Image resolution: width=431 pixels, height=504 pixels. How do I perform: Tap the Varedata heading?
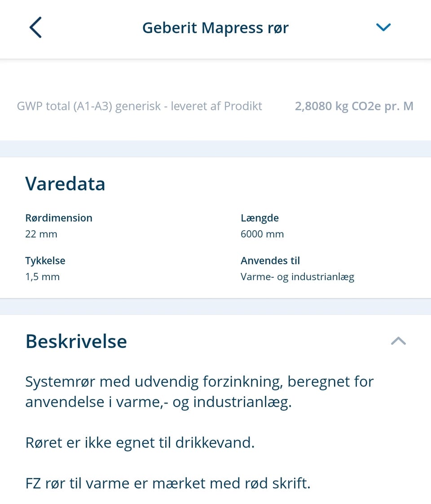(x=65, y=184)
